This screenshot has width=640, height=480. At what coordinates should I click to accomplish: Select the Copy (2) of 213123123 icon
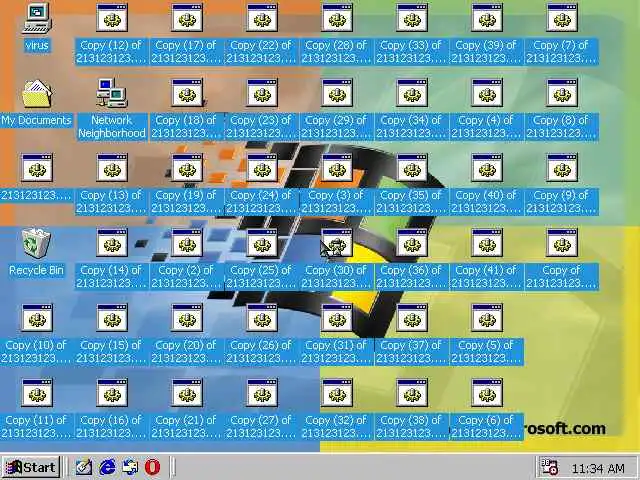coord(187,243)
